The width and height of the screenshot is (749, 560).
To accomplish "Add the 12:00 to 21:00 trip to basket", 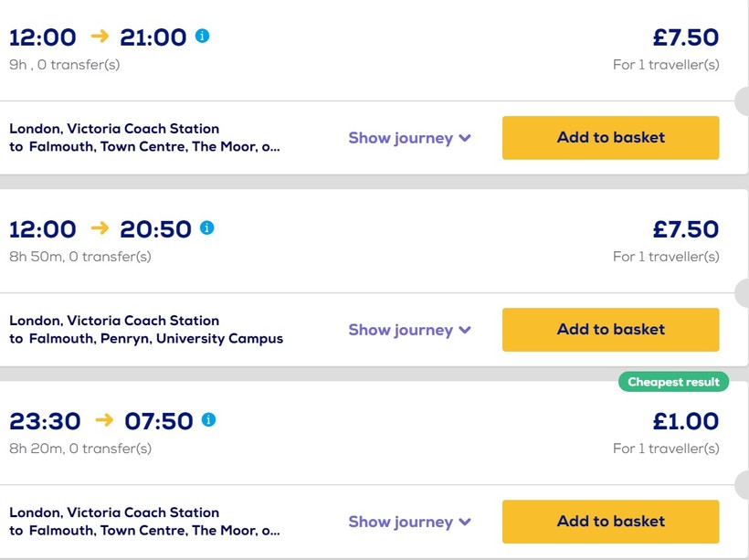I will tap(610, 138).
